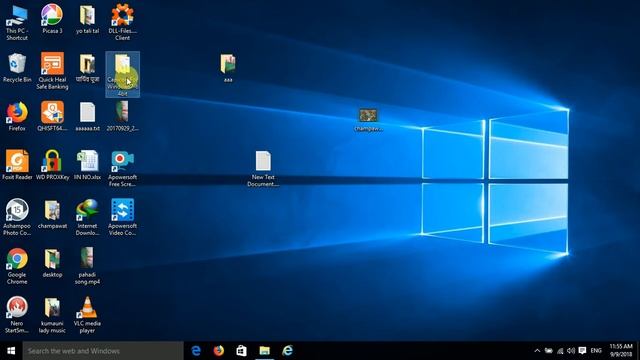Open the Action Center notifications
The image size is (640, 360).
pos(582,351)
